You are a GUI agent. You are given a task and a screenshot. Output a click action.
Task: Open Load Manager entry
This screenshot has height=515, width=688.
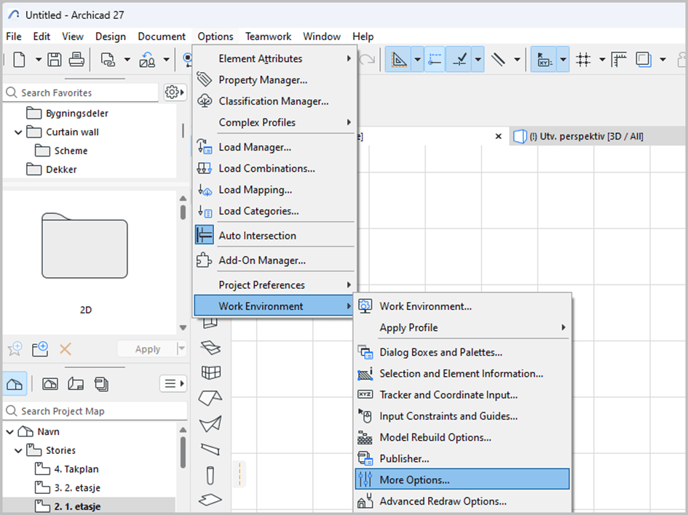(275, 147)
